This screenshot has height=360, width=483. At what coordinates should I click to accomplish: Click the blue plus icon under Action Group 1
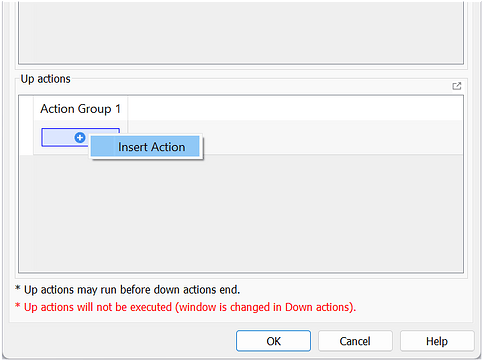pos(80,137)
